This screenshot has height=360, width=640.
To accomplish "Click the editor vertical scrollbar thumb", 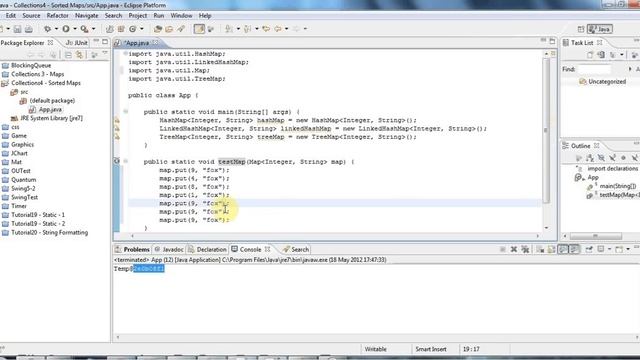I will [x=546, y=131].
